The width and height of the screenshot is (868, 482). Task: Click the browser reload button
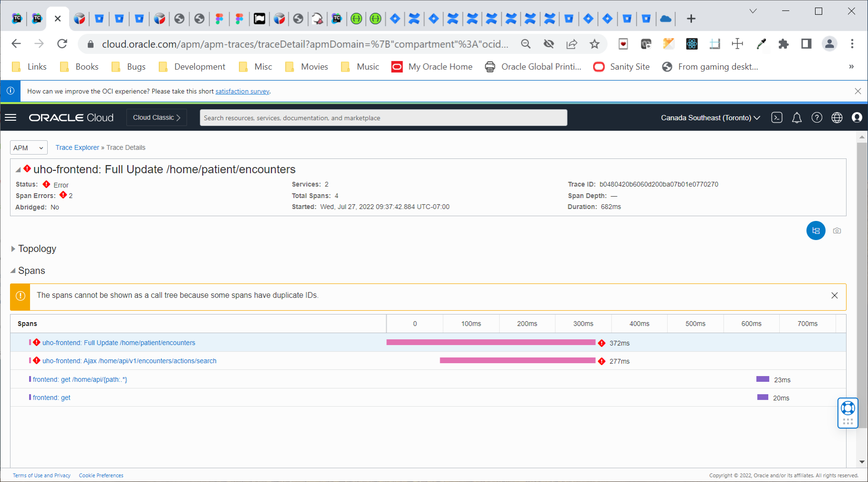pos(62,44)
